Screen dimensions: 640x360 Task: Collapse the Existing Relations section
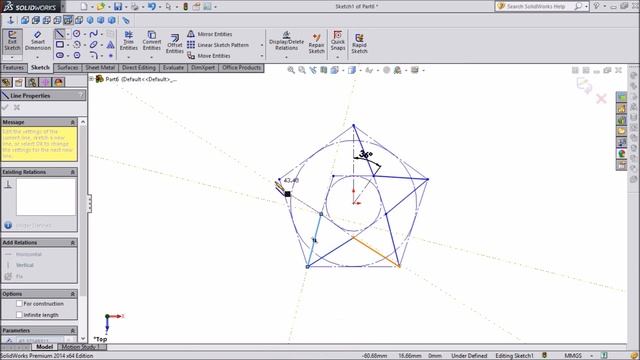(x=73, y=172)
